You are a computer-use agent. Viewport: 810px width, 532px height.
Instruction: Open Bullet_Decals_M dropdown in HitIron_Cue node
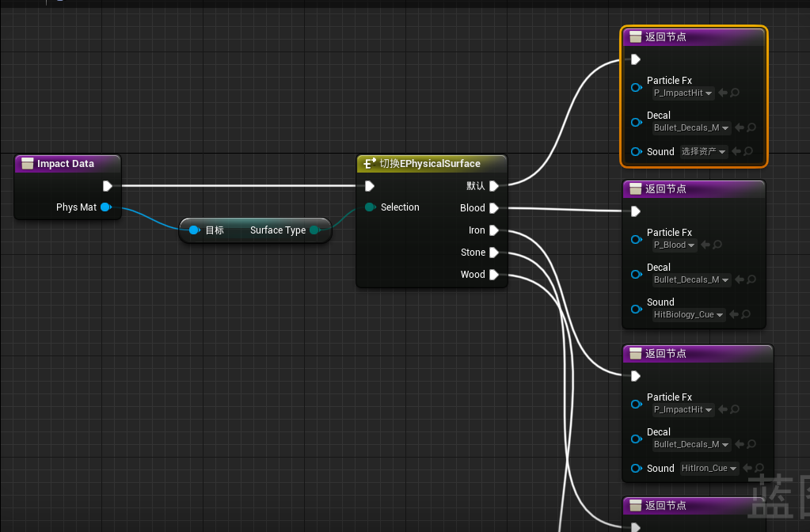691,444
